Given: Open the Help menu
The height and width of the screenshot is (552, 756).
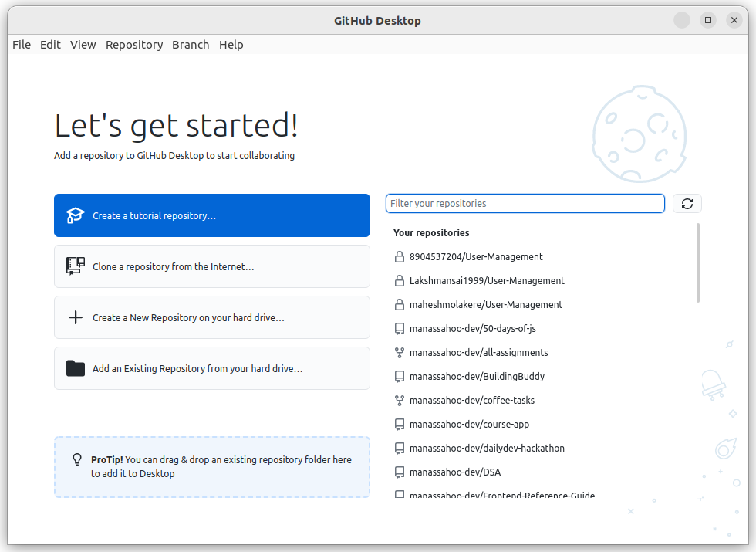Looking at the screenshot, I should (x=231, y=45).
